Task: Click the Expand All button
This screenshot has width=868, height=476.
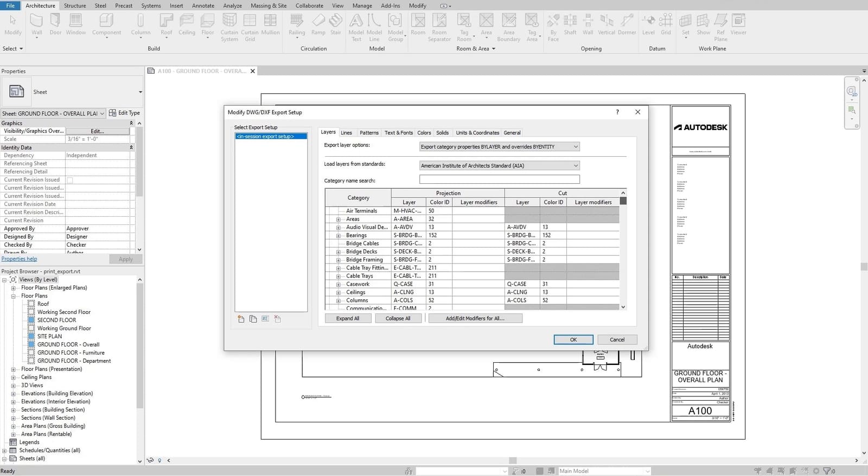Action: point(348,318)
